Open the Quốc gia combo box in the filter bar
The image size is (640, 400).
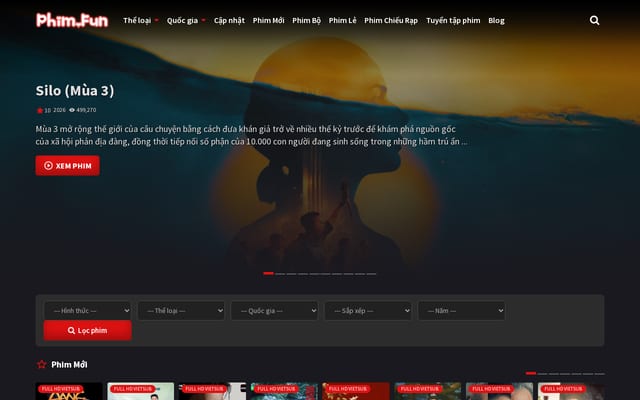(274, 311)
